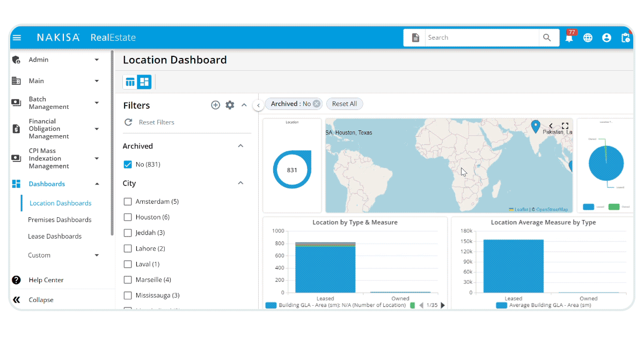Image resolution: width=644 pixels, height=338 pixels.
Task: Run a search with the magnifier icon
Action: click(x=547, y=38)
